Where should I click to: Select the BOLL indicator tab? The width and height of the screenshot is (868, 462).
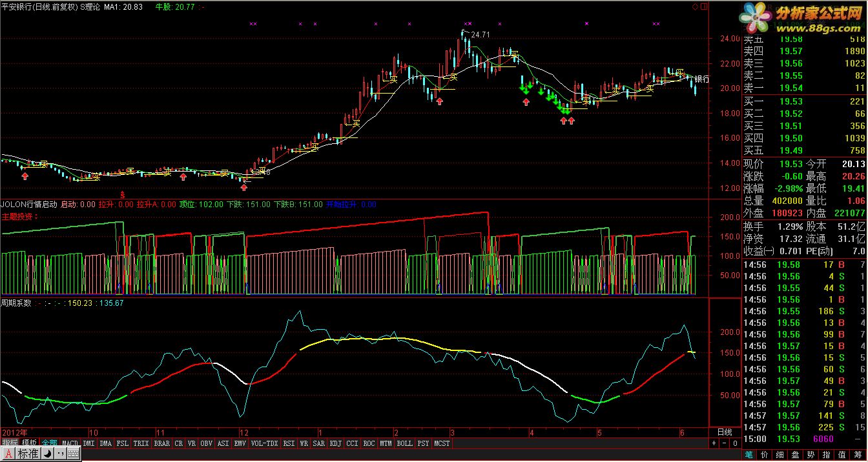pos(404,443)
